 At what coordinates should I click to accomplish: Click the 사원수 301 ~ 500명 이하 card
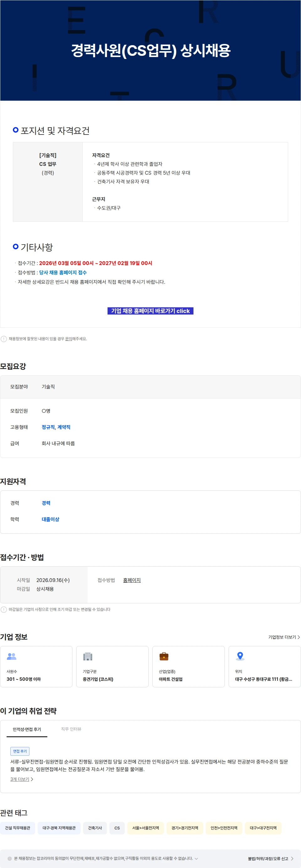36,666
